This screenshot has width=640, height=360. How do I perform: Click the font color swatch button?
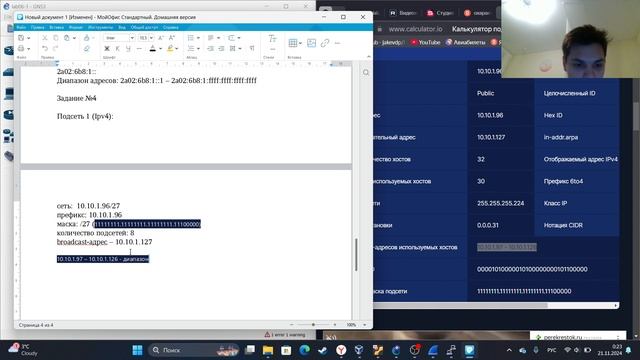coord(153,49)
